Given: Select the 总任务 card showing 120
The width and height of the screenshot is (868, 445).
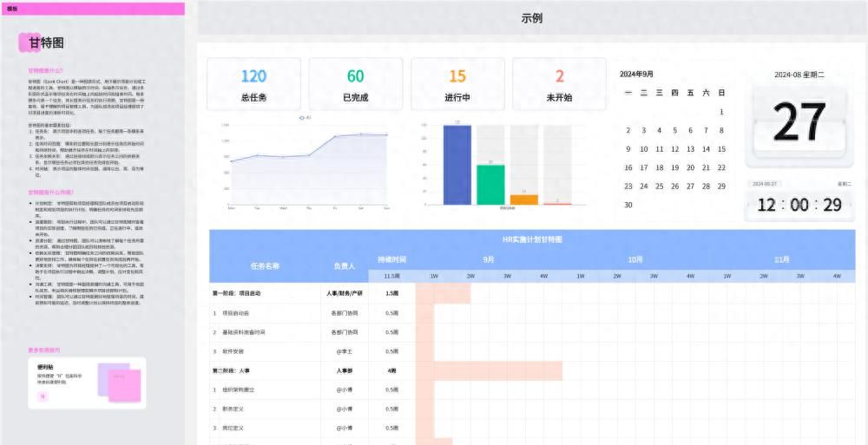Looking at the screenshot, I should pyautogui.click(x=253, y=84).
